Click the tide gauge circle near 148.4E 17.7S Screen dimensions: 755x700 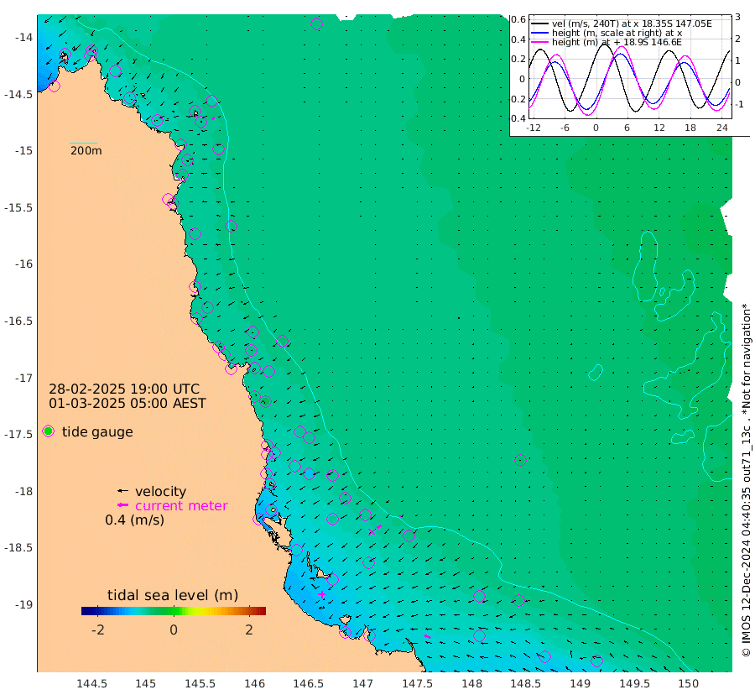coord(520,461)
